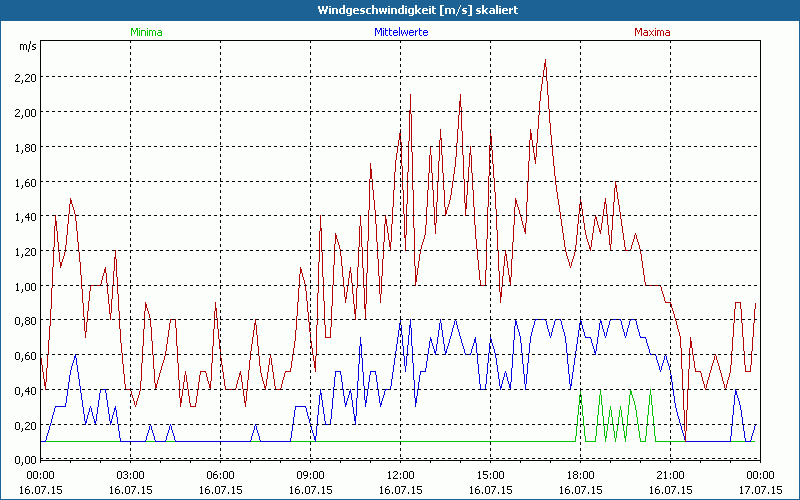Click the 17.07.15 date label
Viewport: 800px width, 500px height.
coord(760,491)
